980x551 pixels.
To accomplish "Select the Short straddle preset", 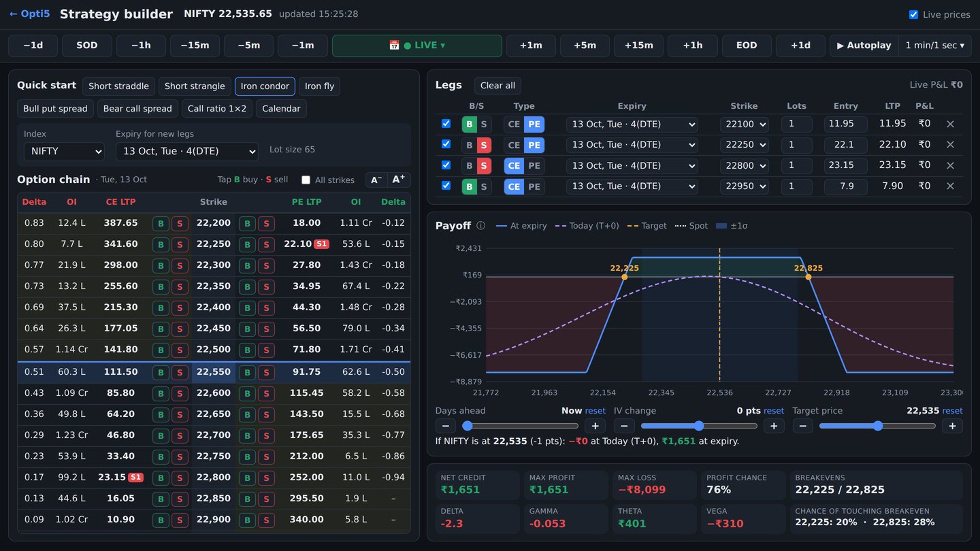I will click(118, 86).
